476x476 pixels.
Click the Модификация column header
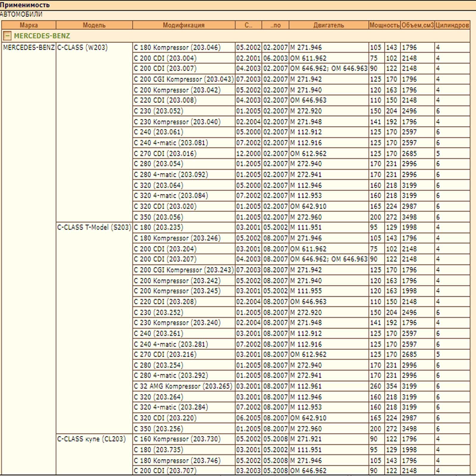[184, 25]
